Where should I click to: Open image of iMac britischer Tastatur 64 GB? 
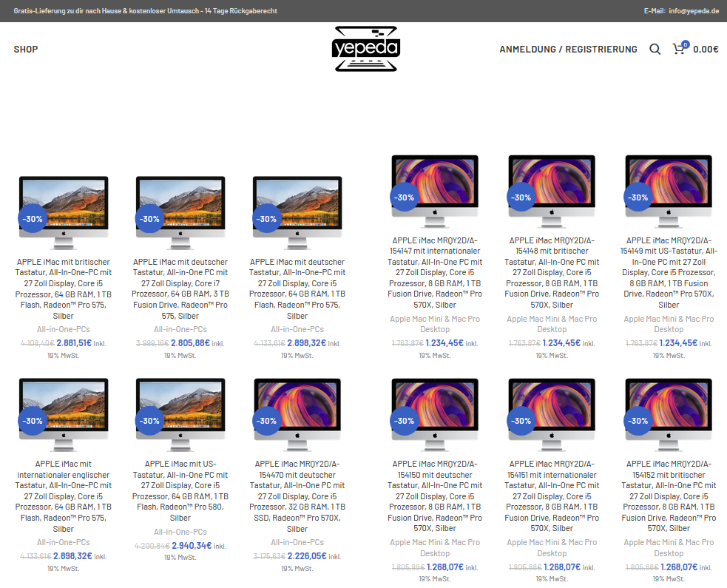click(64, 213)
